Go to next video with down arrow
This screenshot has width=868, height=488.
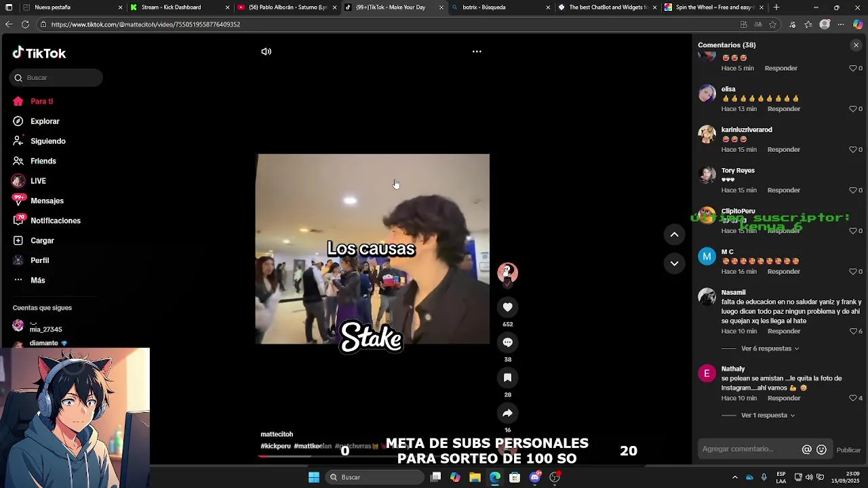[674, 263]
